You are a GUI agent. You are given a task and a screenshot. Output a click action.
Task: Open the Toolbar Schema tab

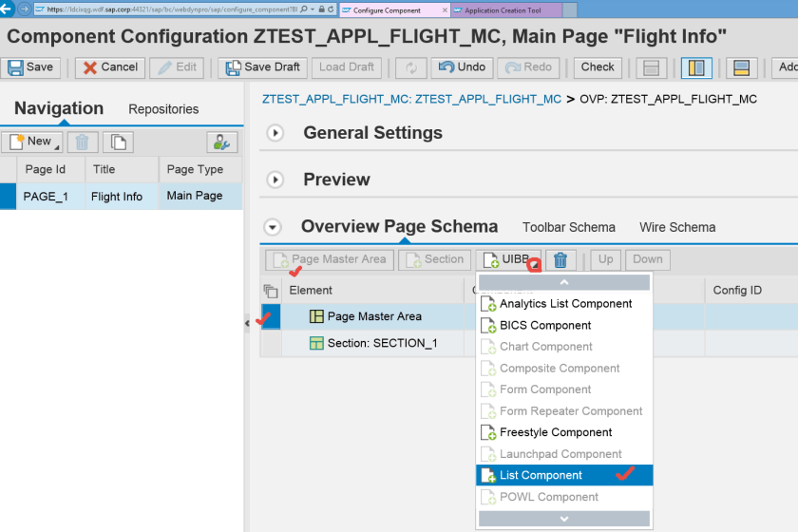[569, 227]
